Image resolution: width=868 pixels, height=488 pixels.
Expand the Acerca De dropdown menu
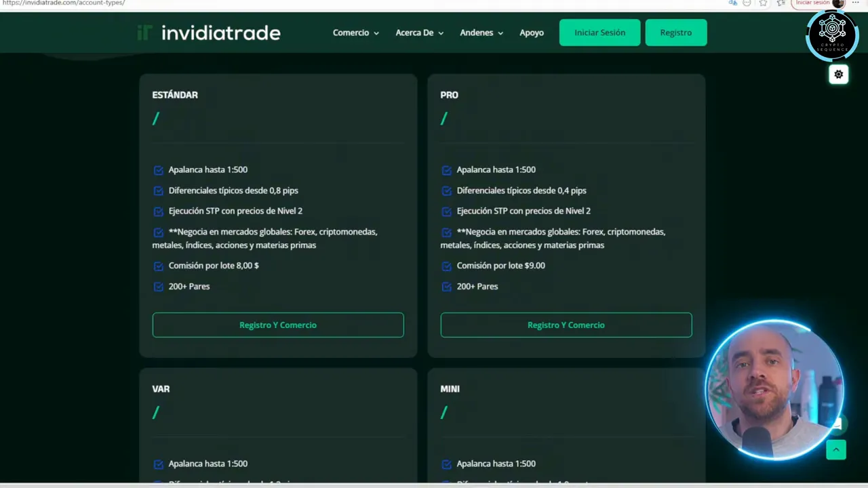pos(419,33)
